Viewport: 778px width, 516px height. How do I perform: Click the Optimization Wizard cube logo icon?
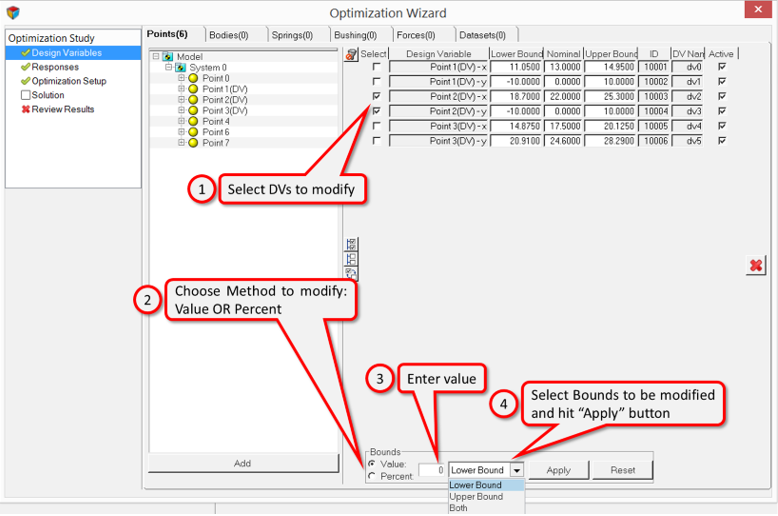click(13, 12)
